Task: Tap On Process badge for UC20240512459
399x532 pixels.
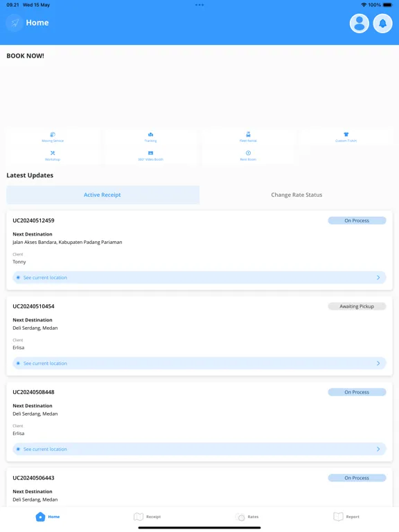Action: coord(357,220)
